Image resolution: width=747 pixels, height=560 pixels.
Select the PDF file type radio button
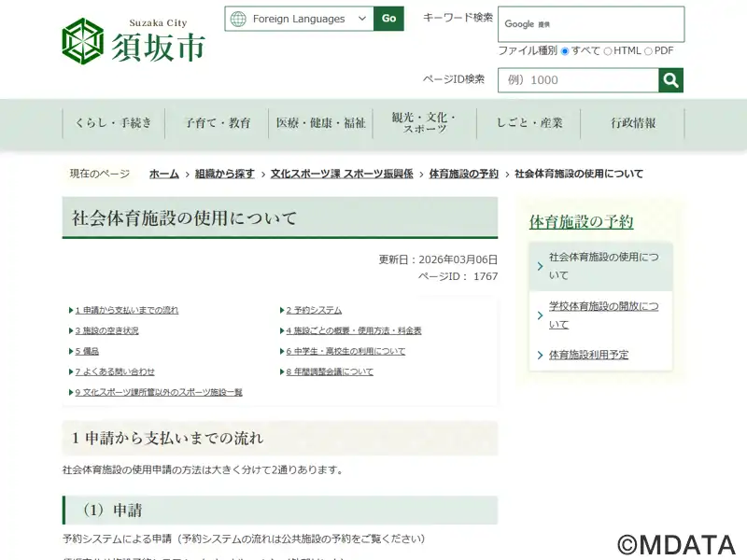(x=648, y=51)
